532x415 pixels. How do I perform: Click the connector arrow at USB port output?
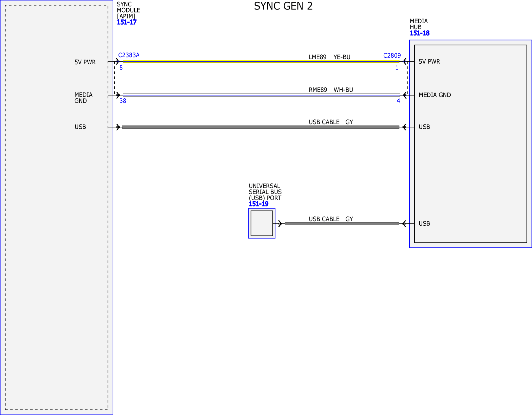click(280, 223)
